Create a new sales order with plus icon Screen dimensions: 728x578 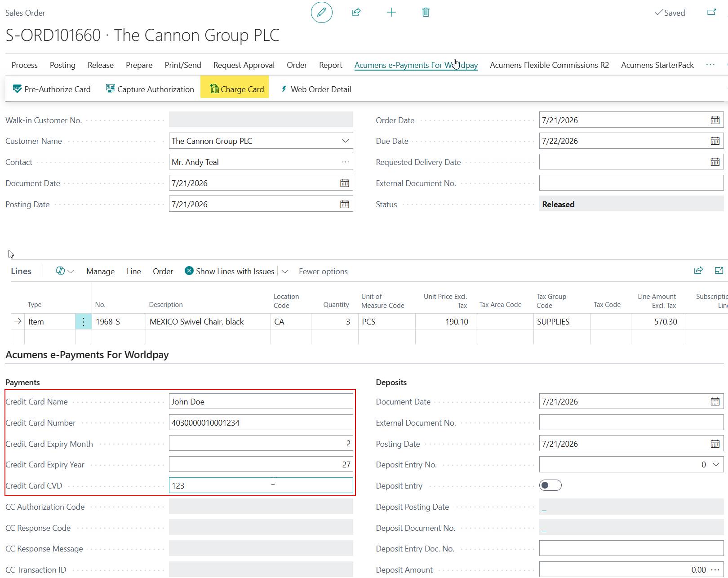pos(391,13)
